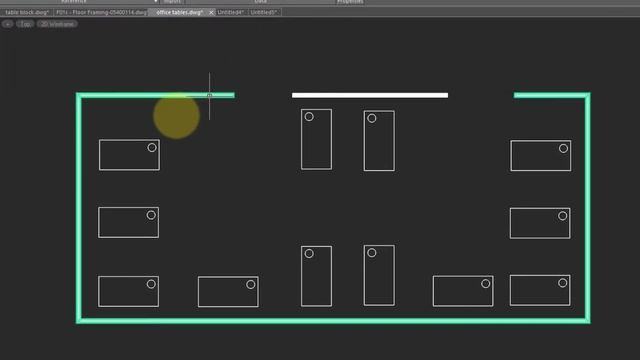Open the Top view controls menu
Image resolution: width=640 pixels, height=360 pixels.
pyautogui.click(x=25, y=24)
